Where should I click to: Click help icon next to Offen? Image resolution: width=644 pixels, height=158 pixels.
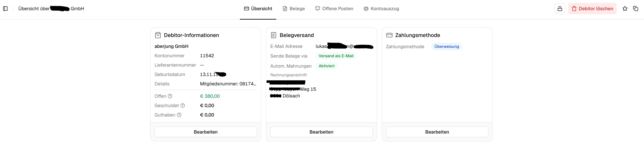(170, 96)
